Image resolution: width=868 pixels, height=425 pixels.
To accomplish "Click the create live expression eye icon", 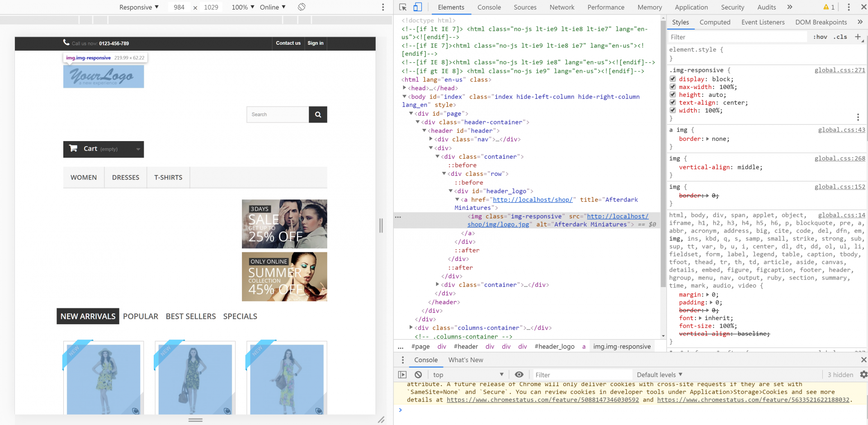I will point(519,375).
